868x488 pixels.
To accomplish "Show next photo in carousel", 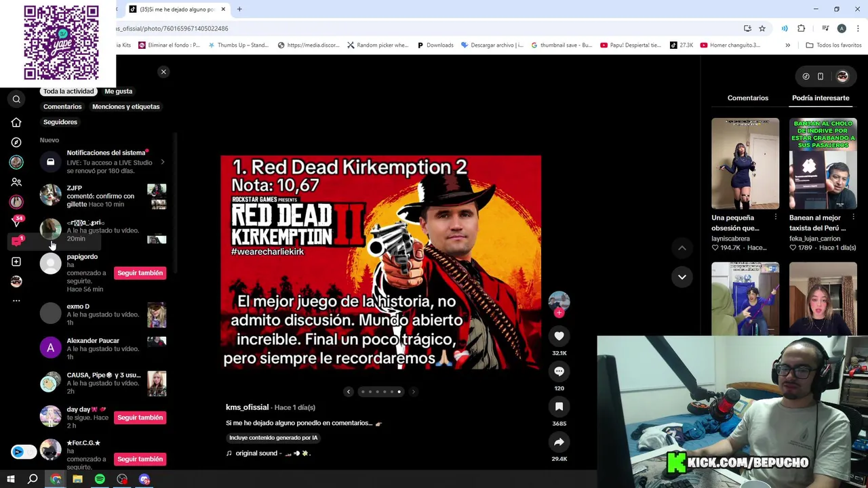I will [x=413, y=392].
